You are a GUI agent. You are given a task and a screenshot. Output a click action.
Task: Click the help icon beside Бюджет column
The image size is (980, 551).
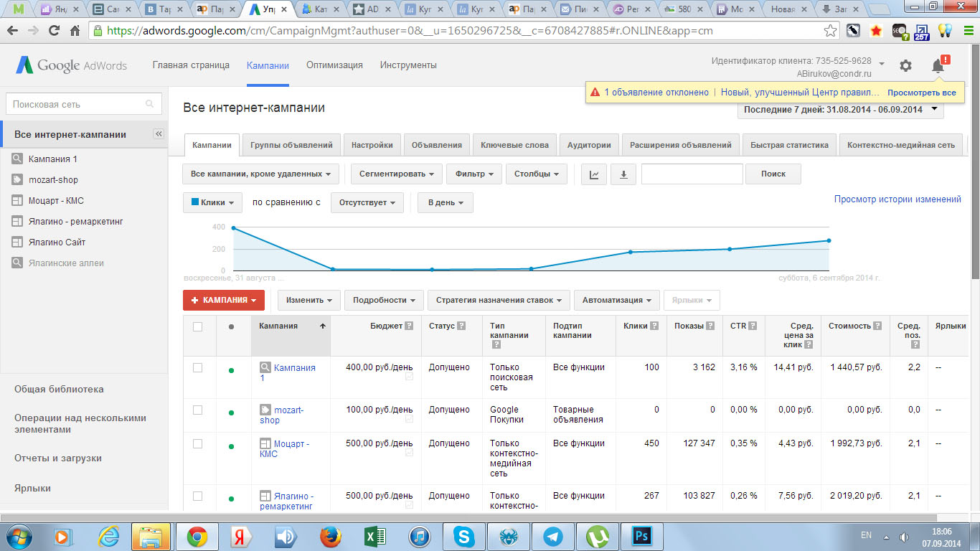point(409,326)
